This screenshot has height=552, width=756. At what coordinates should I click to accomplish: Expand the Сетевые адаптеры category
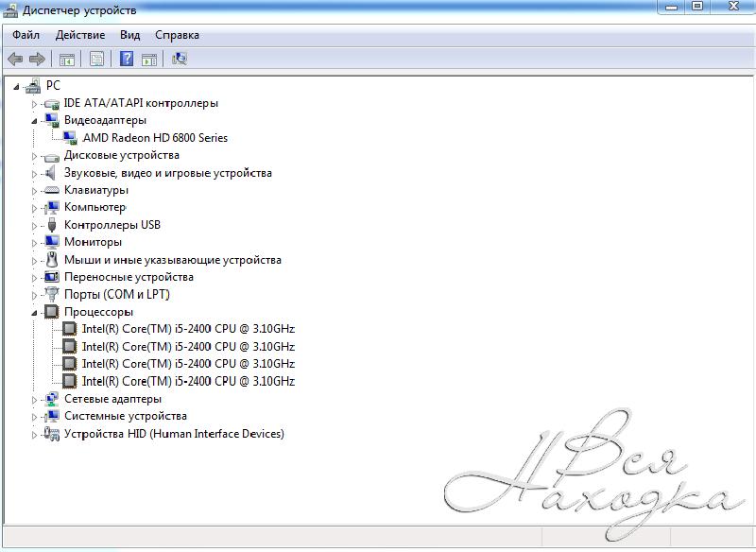[35, 400]
